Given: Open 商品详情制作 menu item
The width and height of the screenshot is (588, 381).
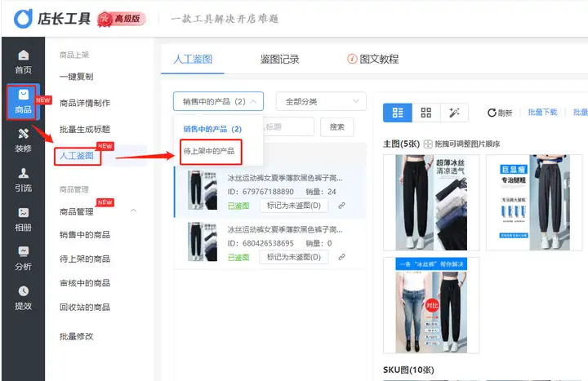Looking at the screenshot, I should 85,103.
